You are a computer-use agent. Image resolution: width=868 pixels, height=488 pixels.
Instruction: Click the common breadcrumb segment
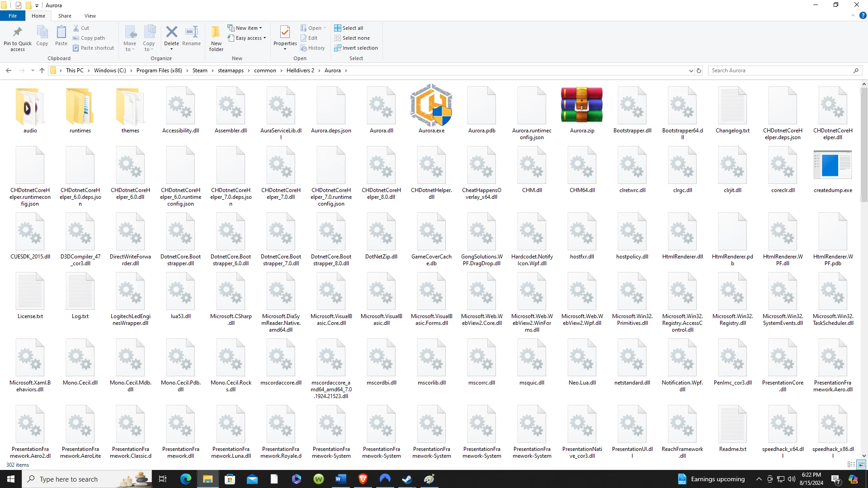265,70
